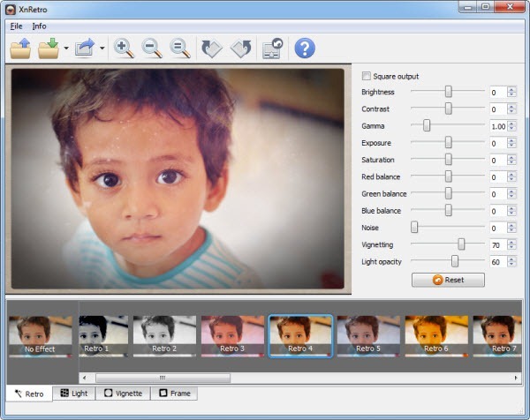Screen dimensions: 530x420
Task: Rotate the image clockwise
Action: pyautogui.click(x=241, y=49)
